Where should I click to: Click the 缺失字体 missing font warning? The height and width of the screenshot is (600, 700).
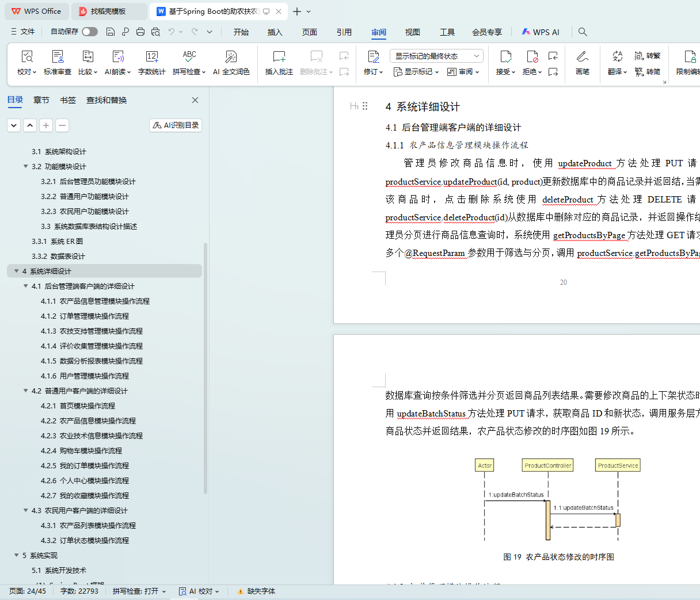click(x=256, y=591)
